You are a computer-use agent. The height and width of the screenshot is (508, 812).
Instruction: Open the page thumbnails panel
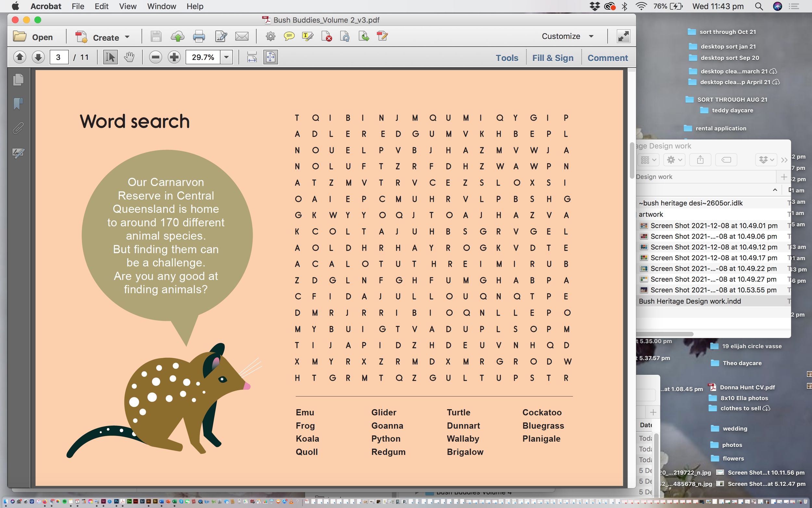(x=18, y=80)
